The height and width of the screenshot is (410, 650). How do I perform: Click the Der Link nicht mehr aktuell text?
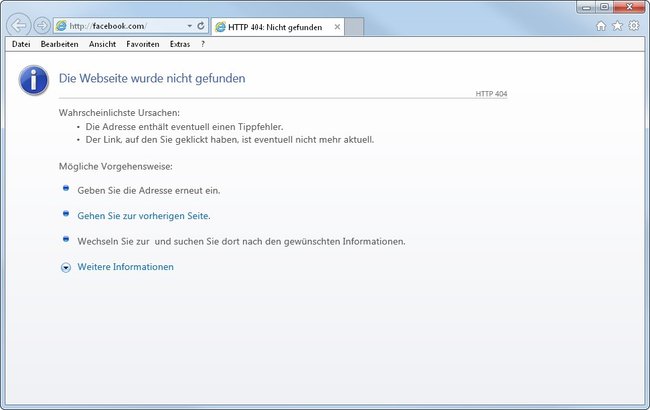coord(230,140)
